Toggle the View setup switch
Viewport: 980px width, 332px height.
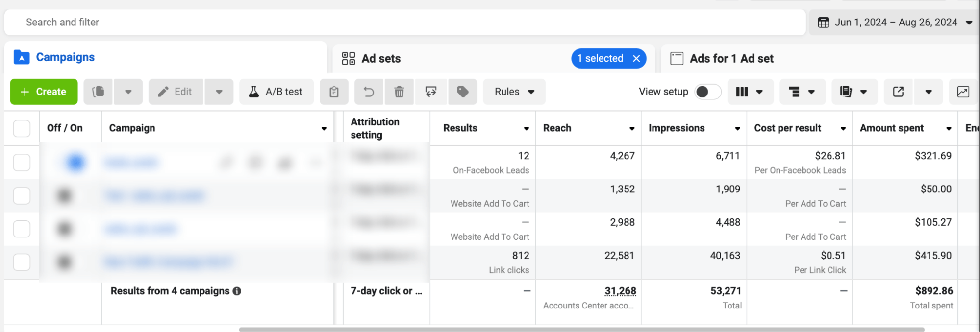pyautogui.click(x=707, y=92)
